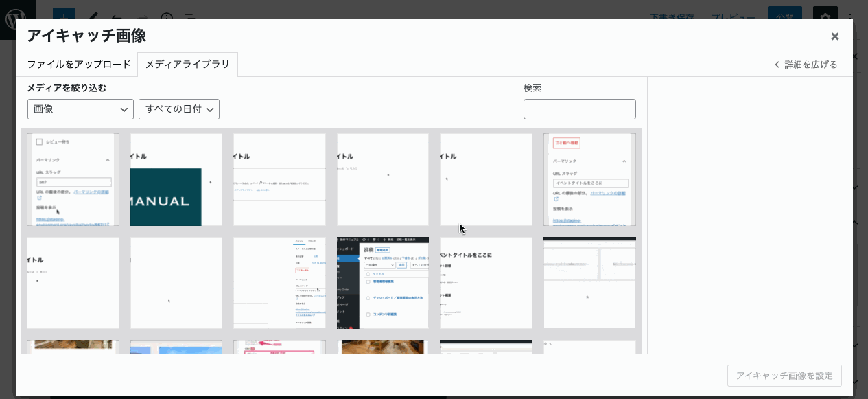Select the dark dashboard 投稿 list thumbnail
Viewport: 868px width, 399px height.
click(383, 283)
